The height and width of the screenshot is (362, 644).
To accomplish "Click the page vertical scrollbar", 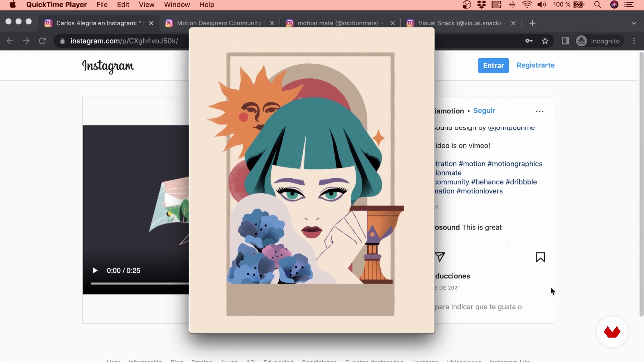I will pyautogui.click(x=641, y=184).
